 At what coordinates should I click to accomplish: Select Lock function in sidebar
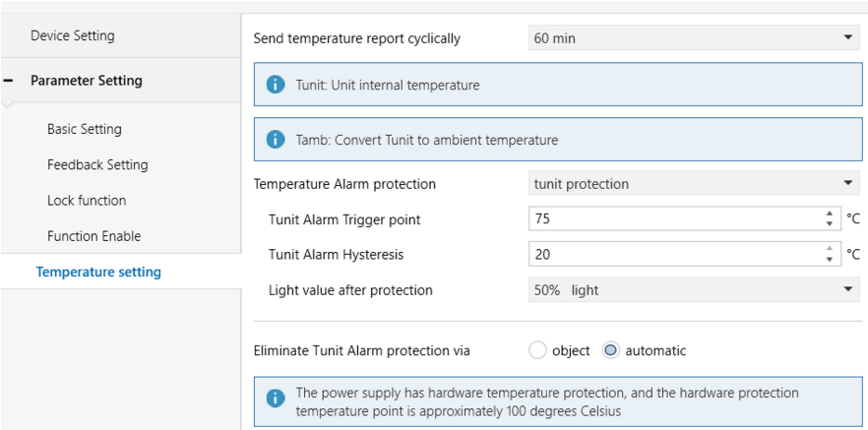[x=87, y=201]
